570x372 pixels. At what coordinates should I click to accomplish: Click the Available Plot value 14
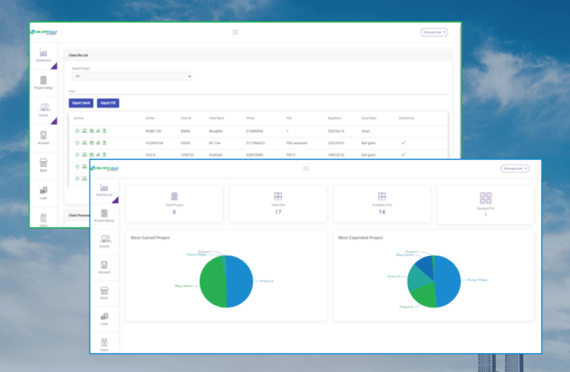[x=382, y=212]
